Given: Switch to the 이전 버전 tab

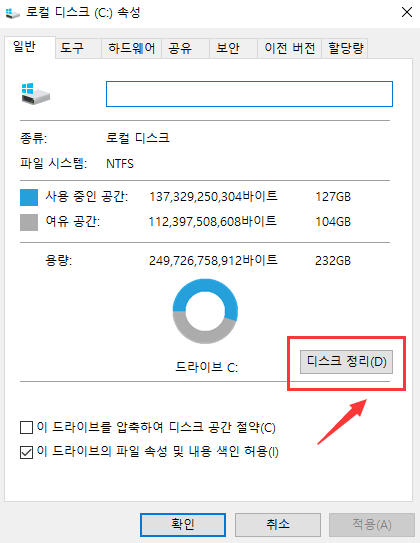Looking at the screenshot, I should 290,48.
